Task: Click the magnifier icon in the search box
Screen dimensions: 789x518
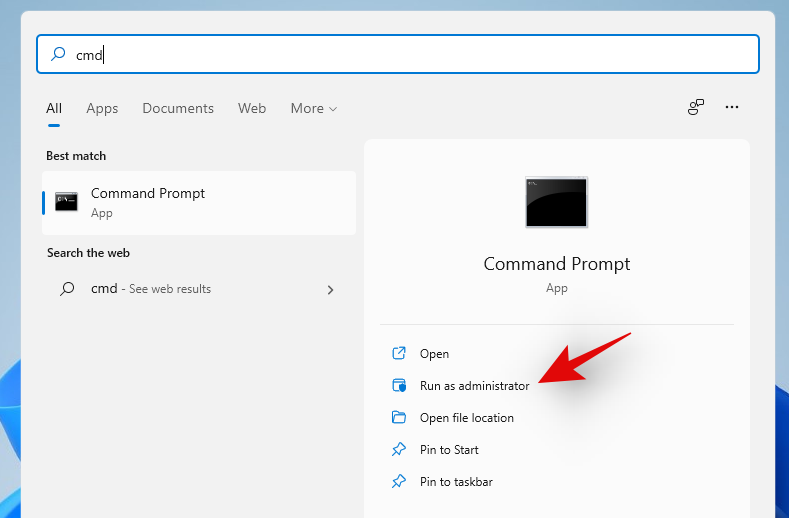Action: (58, 55)
